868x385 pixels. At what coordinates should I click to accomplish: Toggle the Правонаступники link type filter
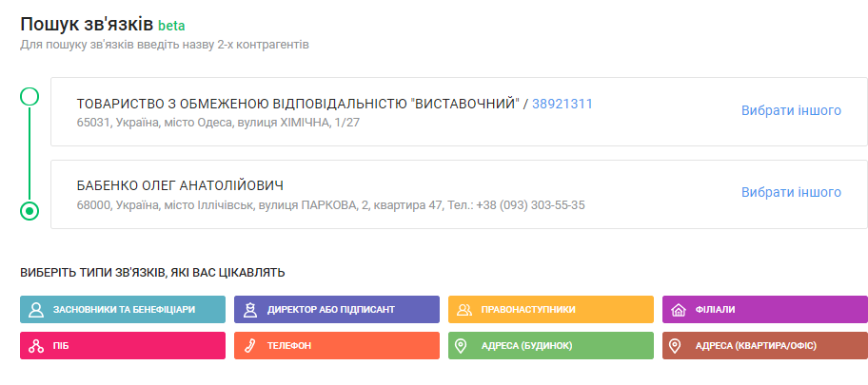pyautogui.click(x=550, y=310)
